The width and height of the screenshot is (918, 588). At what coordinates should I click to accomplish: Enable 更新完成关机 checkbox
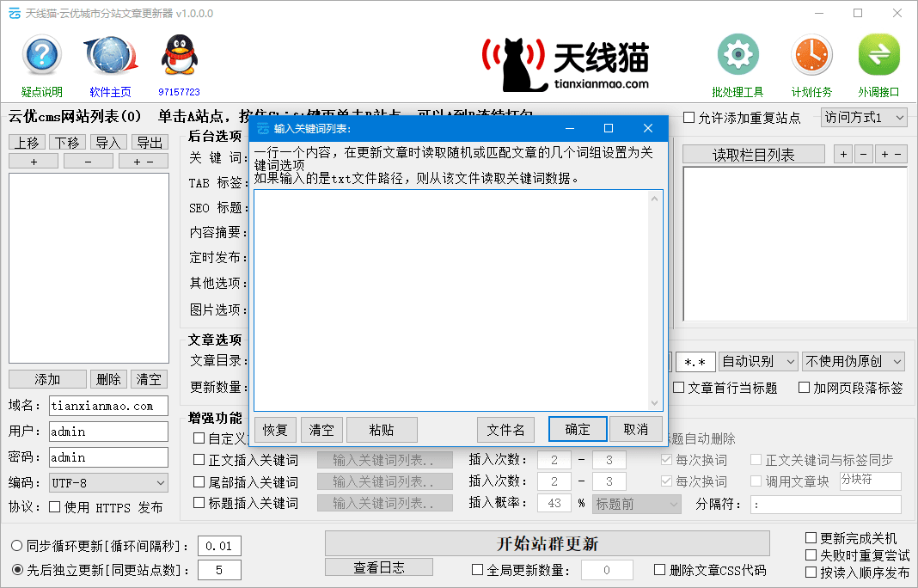[811, 537]
